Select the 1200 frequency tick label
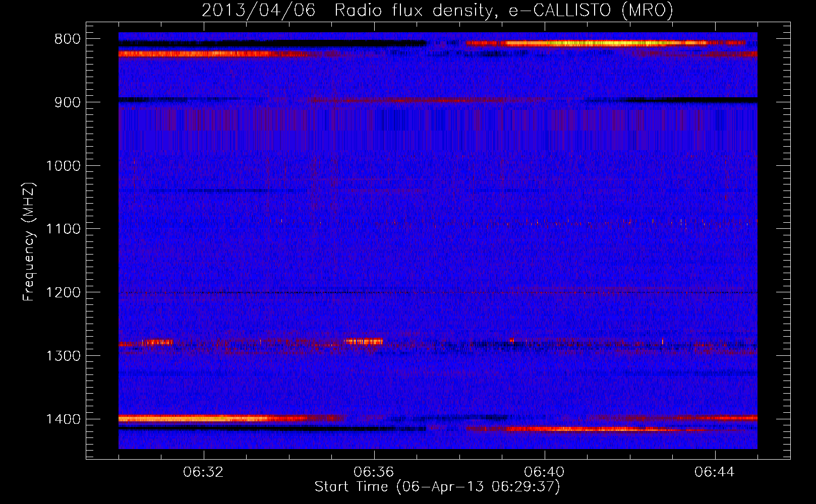 tap(63, 293)
